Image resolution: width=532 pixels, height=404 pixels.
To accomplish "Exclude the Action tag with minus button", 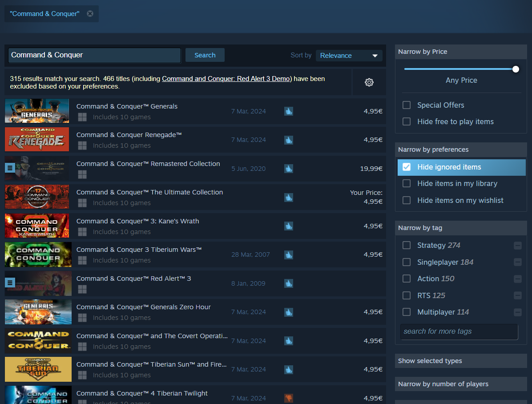I will point(517,279).
